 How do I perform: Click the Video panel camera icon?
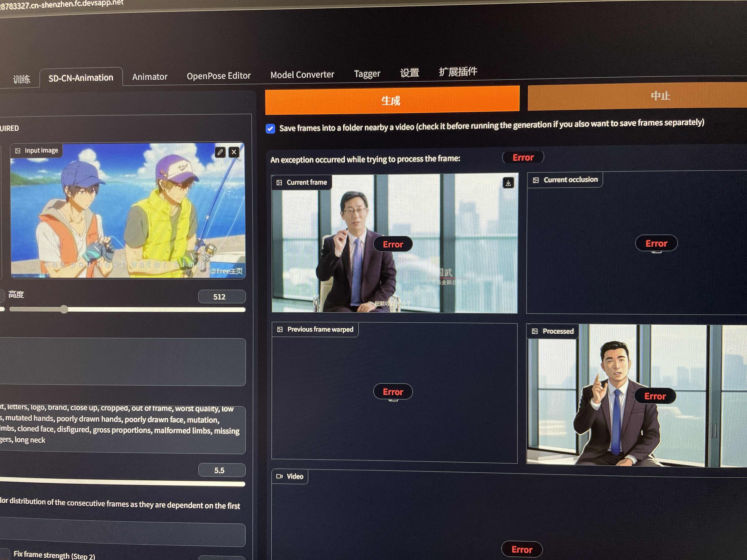280,476
